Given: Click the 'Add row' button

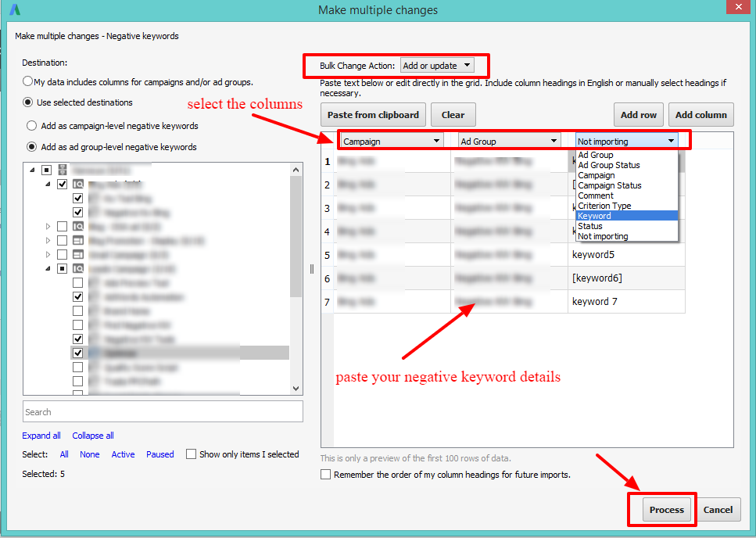Looking at the screenshot, I should coord(639,115).
